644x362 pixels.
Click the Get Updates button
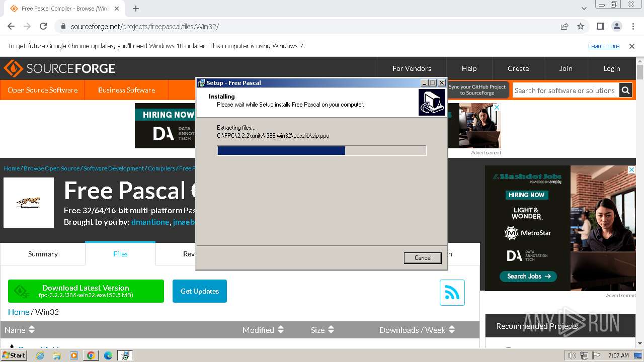200,291
